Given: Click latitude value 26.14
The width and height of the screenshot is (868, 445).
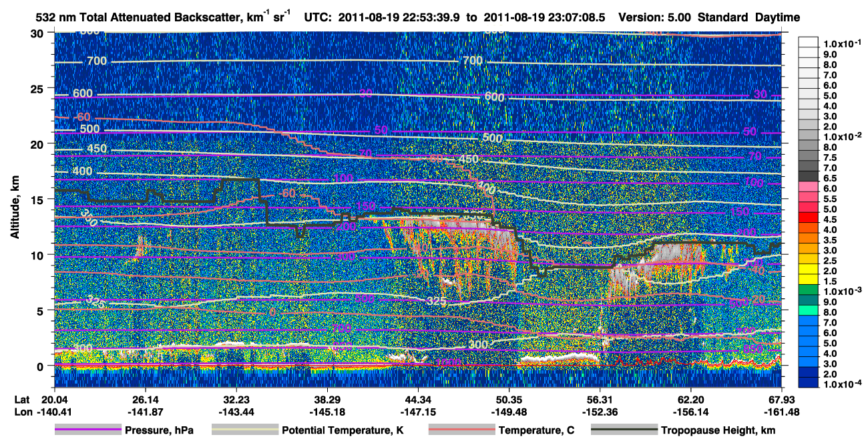Looking at the screenshot, I should coord(144,399).
